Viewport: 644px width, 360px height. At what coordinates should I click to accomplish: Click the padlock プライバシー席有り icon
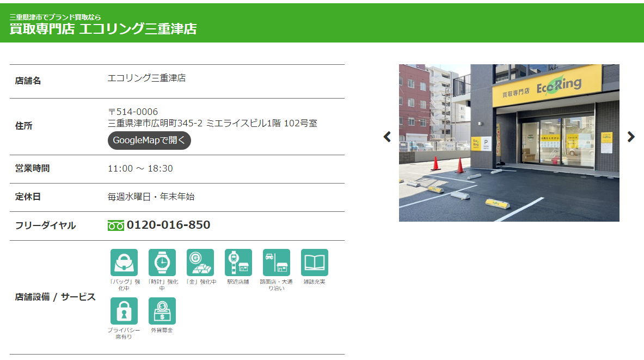tap(124, 311)
